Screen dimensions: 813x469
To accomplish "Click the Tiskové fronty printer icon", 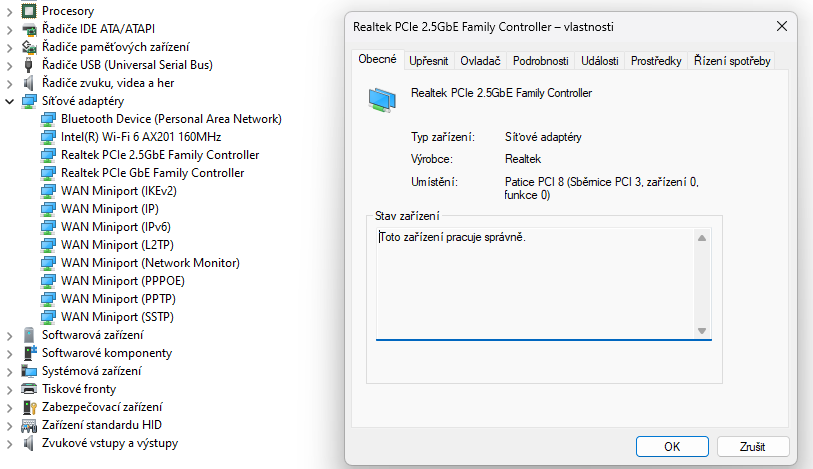I will [x=29, y=389].
